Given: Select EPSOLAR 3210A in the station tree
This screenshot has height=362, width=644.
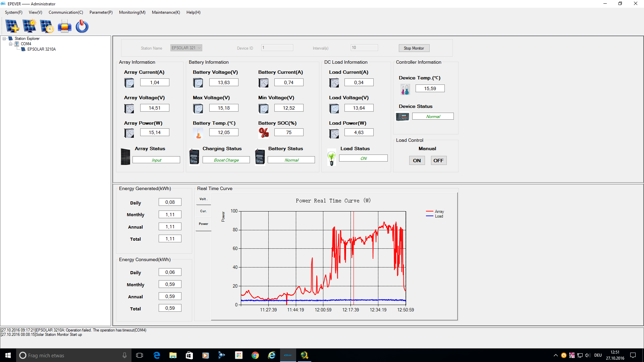Looking at the screenshot, I should (x=41, y=49).
